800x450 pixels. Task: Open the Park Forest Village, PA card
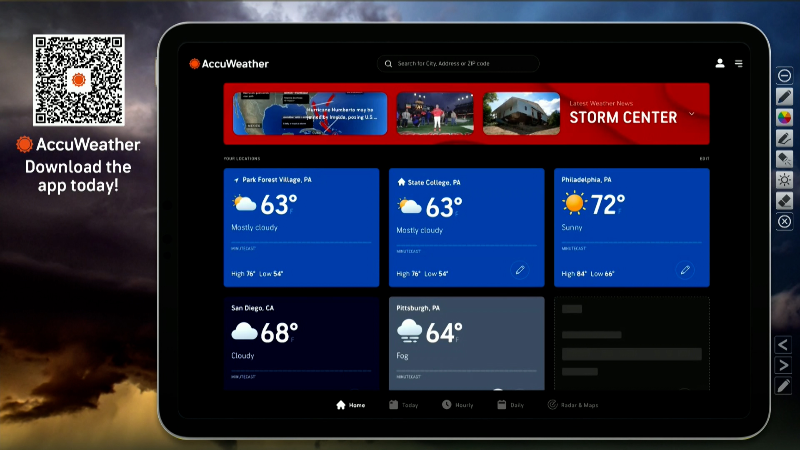coord(302,228)
